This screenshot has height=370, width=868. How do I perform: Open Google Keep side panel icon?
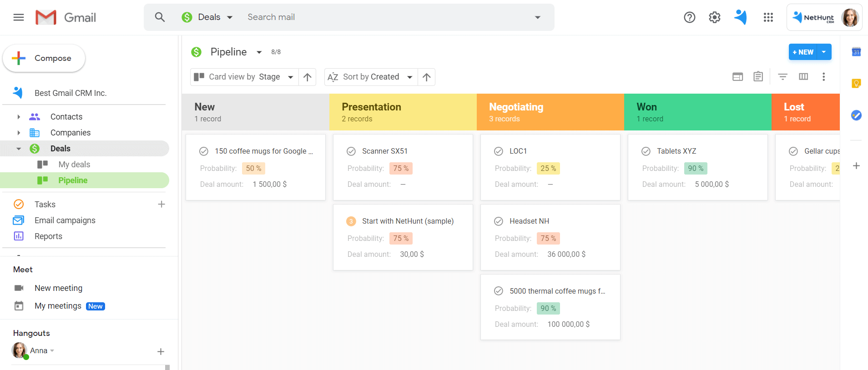[856, 84]
